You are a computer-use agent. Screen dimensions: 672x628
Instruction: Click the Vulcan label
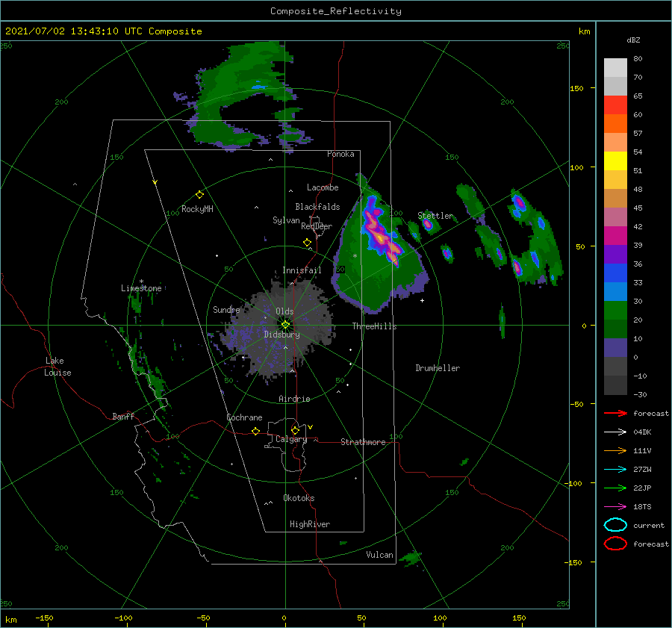coord(380,555)
